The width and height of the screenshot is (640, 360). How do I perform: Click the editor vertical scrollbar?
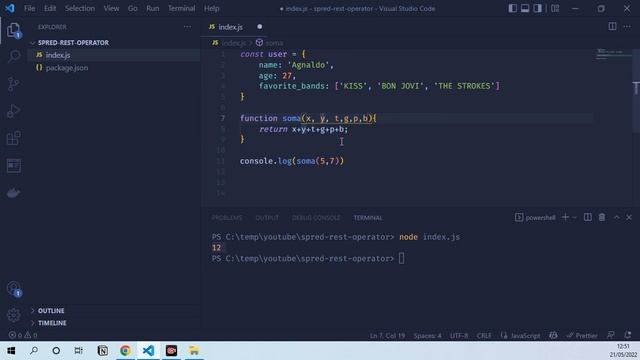(636, 90)
